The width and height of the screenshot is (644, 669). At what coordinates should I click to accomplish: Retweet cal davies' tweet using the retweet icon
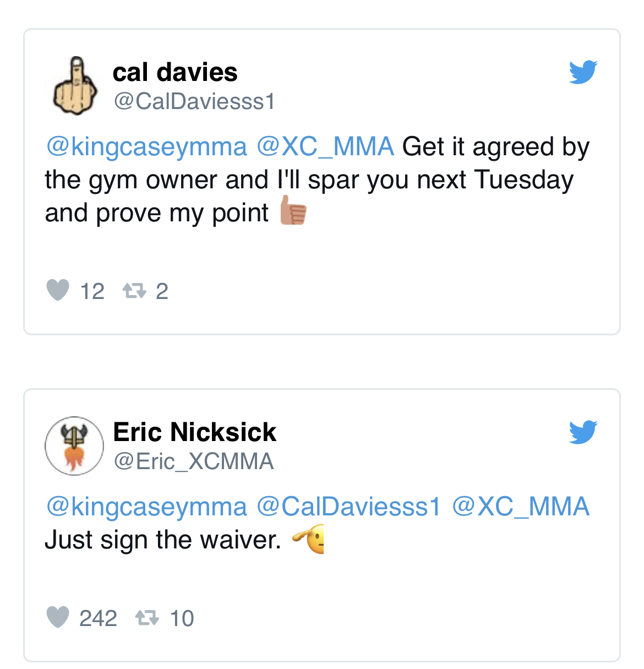(x=134, y=291)
